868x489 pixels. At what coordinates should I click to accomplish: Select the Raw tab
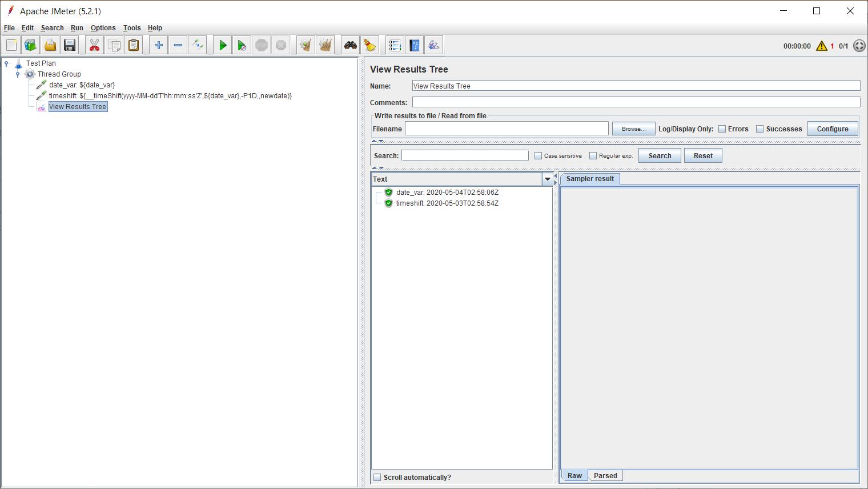tap(574, 476)
